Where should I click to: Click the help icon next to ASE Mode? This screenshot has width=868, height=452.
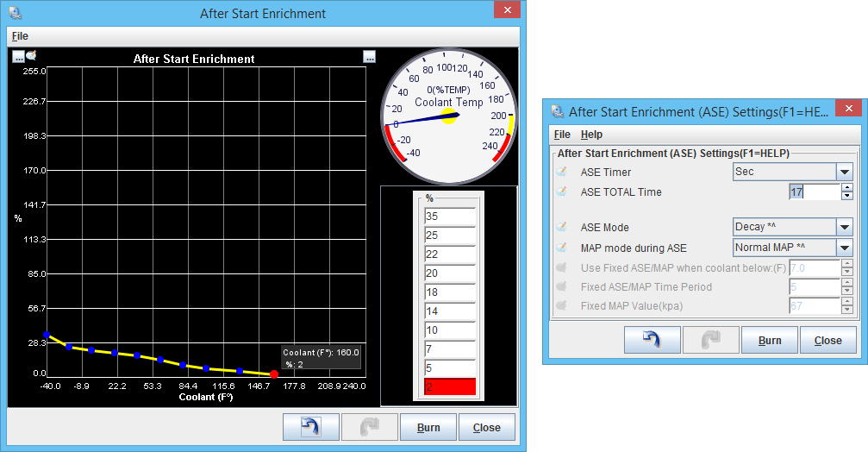pos(562,227)
